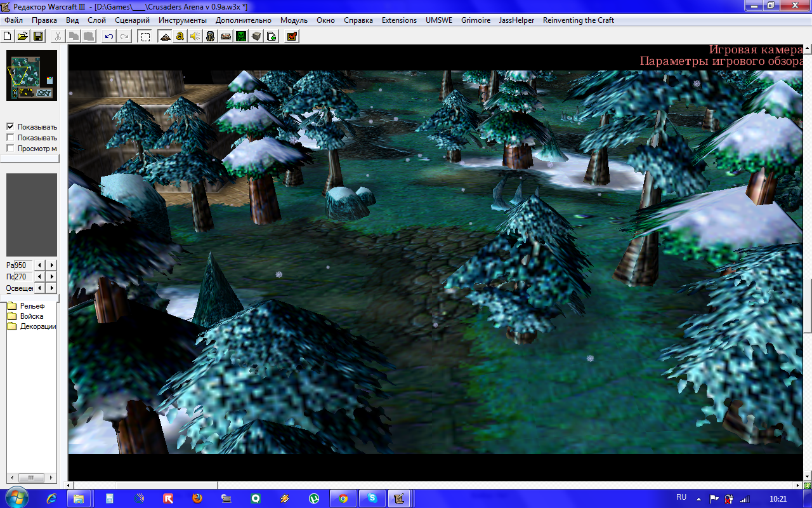Click the viewport horizontal scrollbar
The width and height of the screenshot is (812, 508).
435,485
